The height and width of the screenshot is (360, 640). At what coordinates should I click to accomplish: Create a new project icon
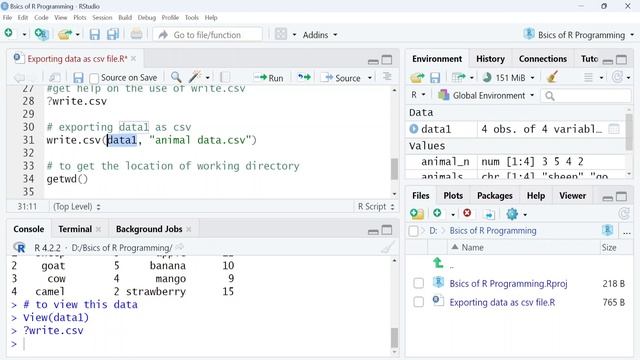41,34
